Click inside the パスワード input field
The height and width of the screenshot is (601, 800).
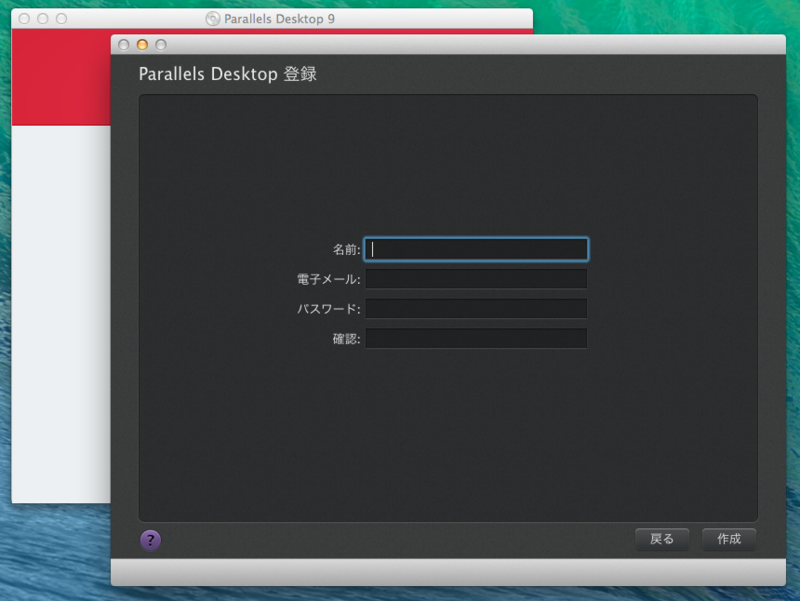(x=476, y=308)
